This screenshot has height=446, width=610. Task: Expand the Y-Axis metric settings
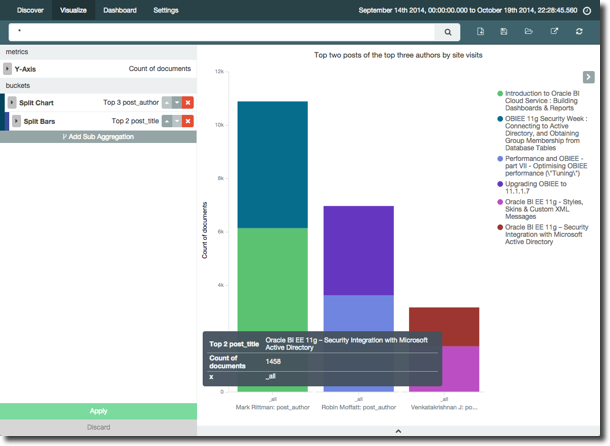(8, 69)
